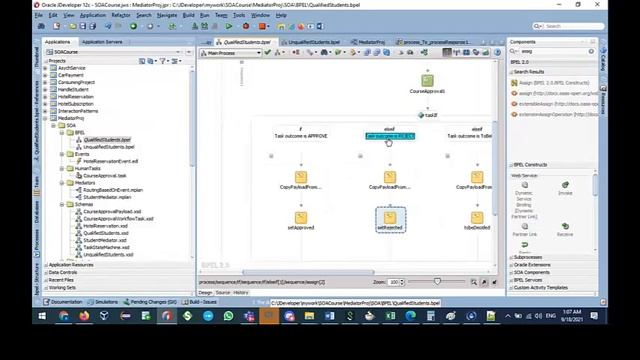Click the Rebuild green circle icon in the toolbar
The height and width of the screenshot is (360, 640).
tap(133, 26)
